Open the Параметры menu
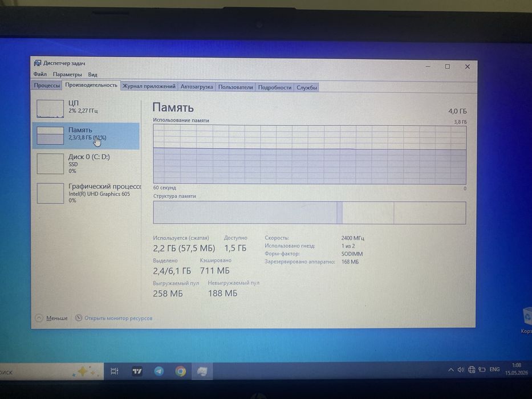The image size is (532, 399). click(67, 74)
